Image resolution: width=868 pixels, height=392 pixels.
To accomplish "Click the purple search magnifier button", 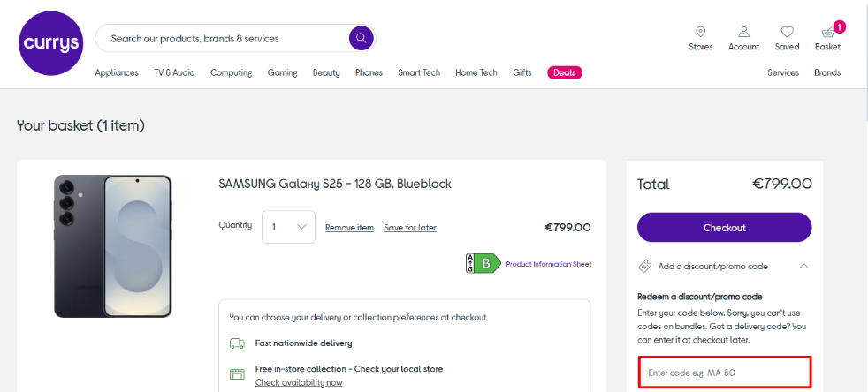I will (361, 38).
